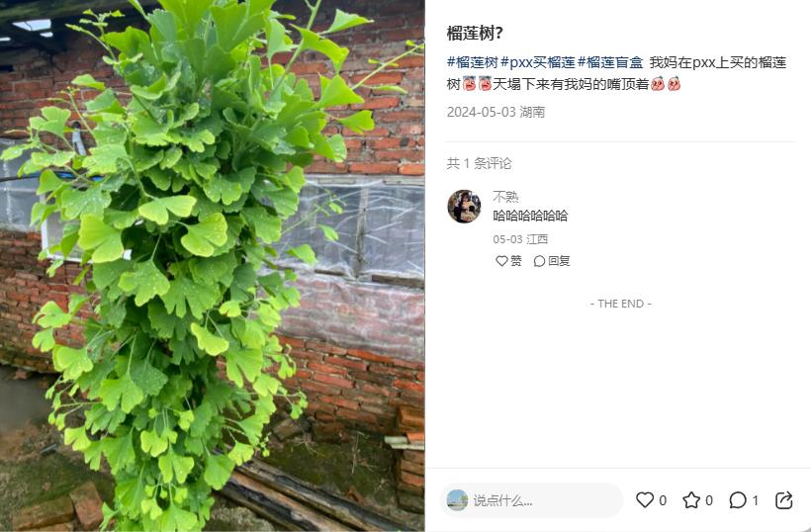Open the commenter's profile avatar
811x532 pixels.
tap(464, 207)
